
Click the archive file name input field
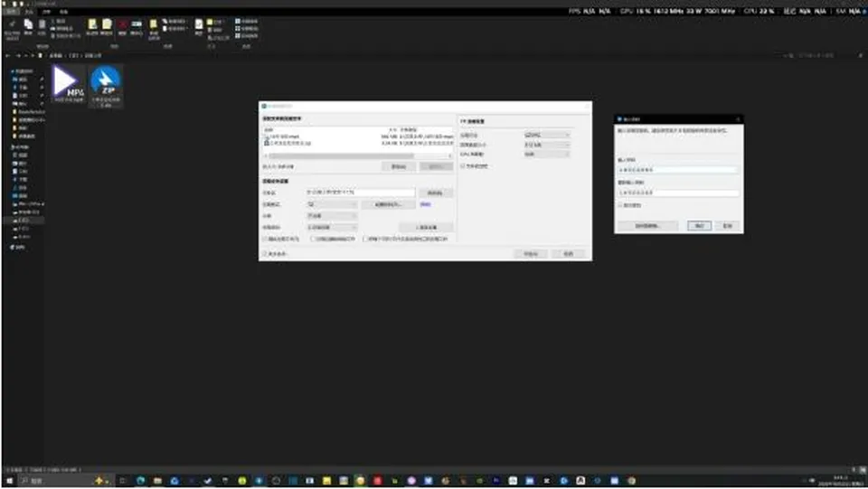point(361,192)
